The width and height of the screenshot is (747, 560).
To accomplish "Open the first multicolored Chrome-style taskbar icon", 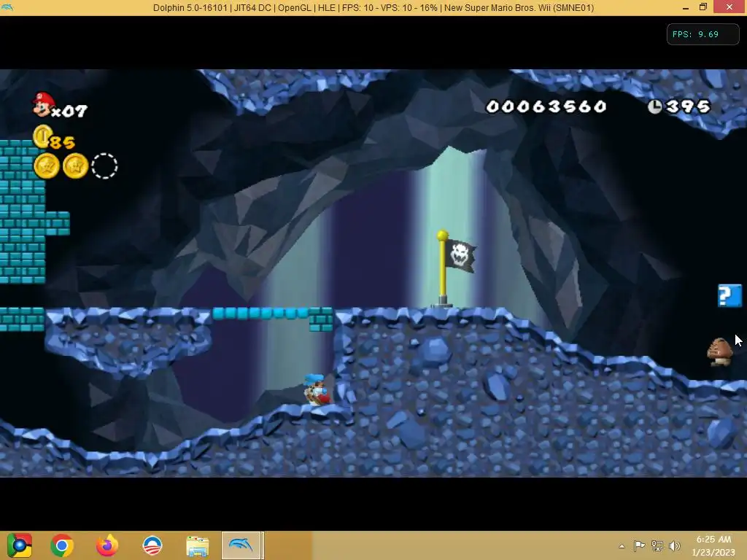I will pyautogui.click(x=19, y=545).
